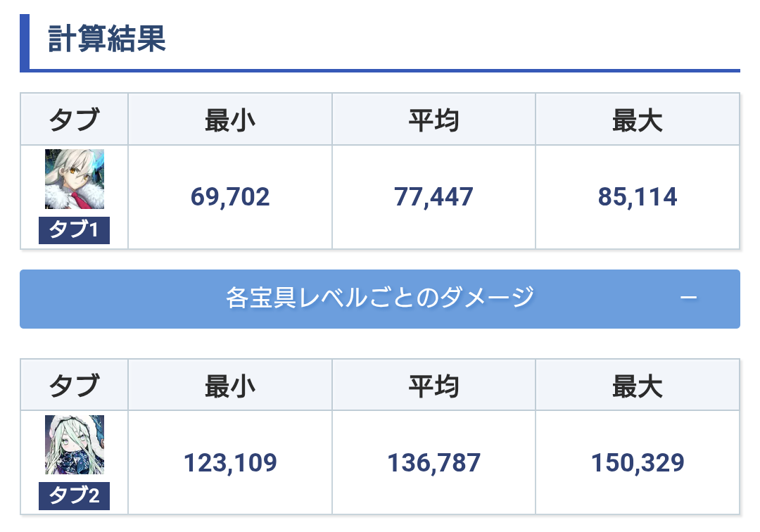Viewport: 760px width, 532px height.
Task: Click the green-haired character icon for タブ2
Action: click(75, 445)
